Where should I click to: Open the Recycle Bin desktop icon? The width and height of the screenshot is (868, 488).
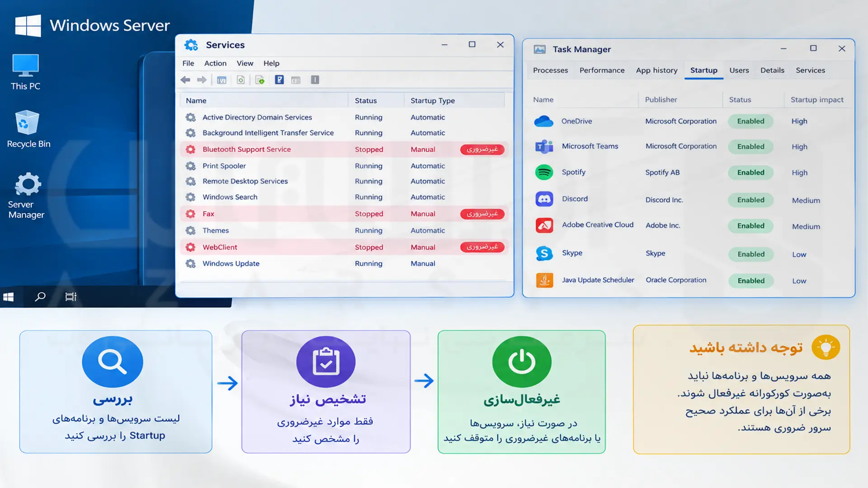(x=28, y=129)
